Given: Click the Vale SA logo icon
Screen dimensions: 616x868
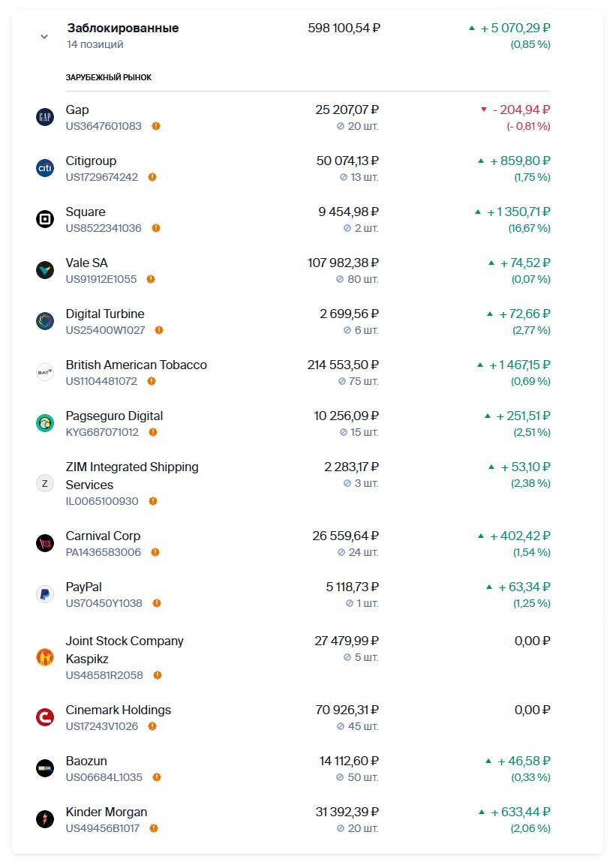Looking at the screenshot, I should [x=45, y=270].
